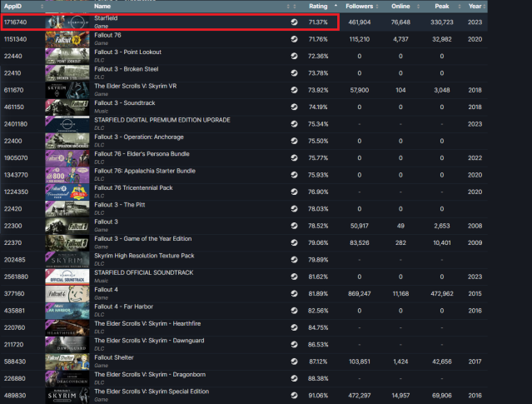Open the Starfield game link
Viewport: 532px width, 404px height.
point(106,18)
